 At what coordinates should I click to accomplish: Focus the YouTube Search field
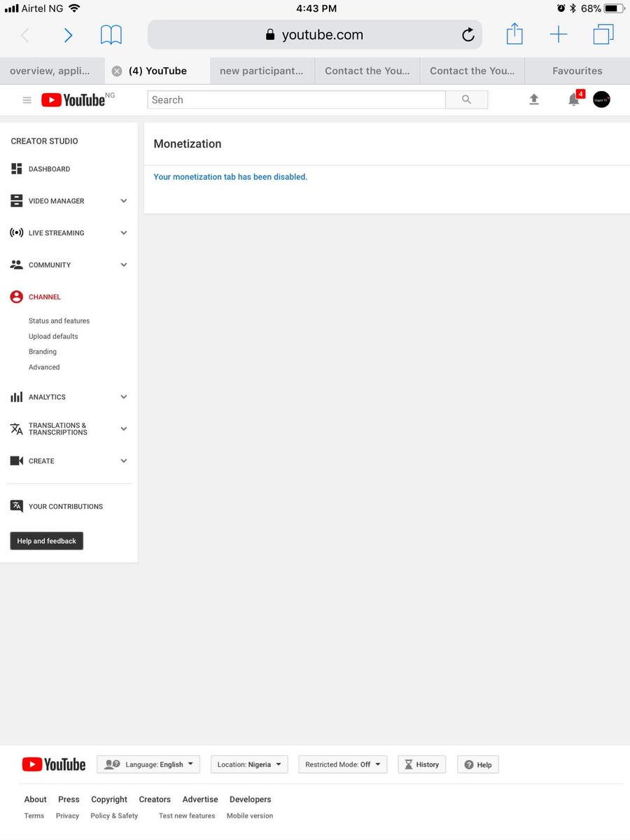click(296, 100)
